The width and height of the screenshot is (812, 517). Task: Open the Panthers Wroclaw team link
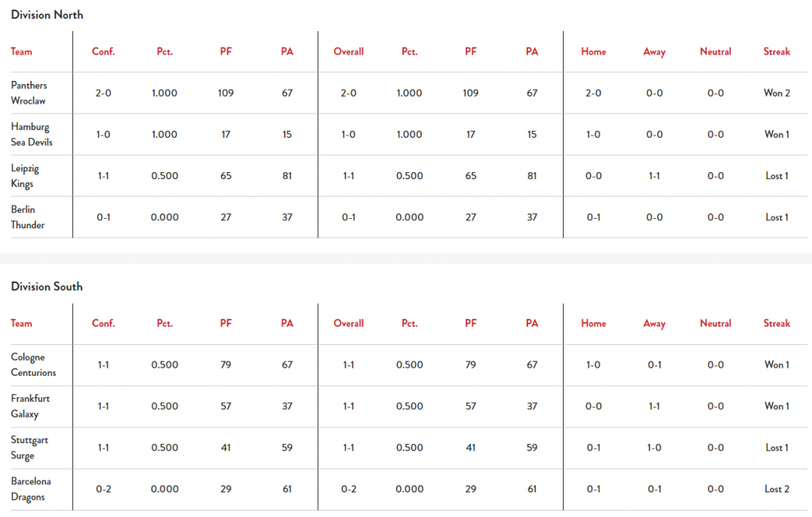pyautogui.click(x=29, y=93)
